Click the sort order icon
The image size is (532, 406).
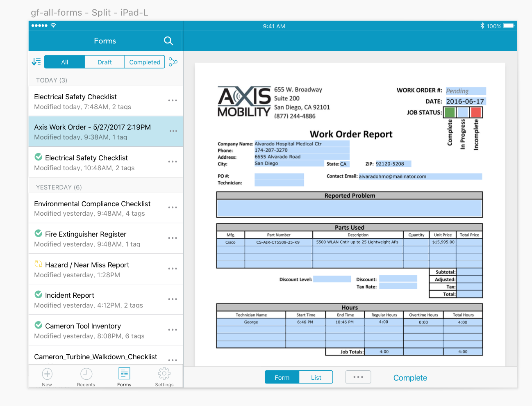click(36, 62)
